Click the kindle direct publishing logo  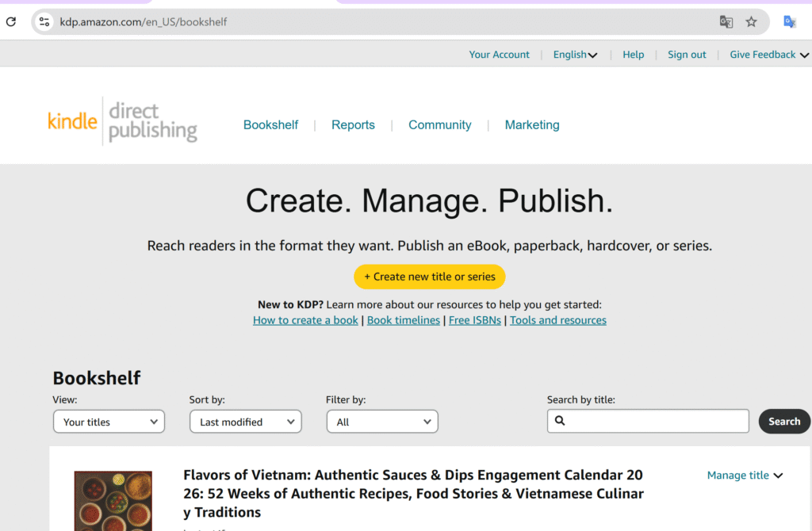pos(122,121)
